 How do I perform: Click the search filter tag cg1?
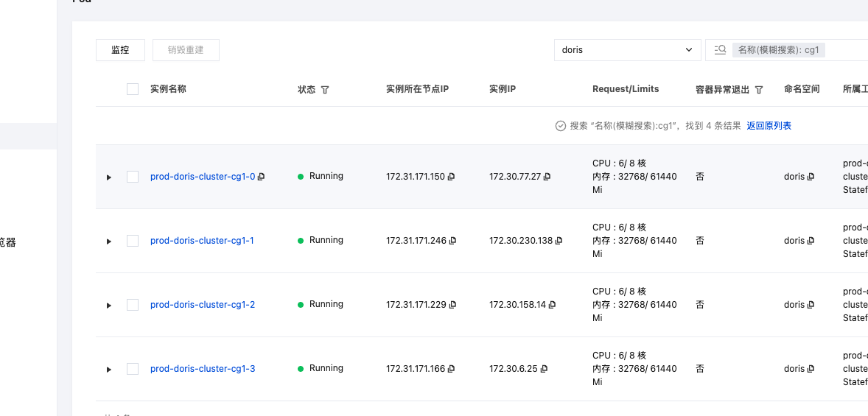779,50
